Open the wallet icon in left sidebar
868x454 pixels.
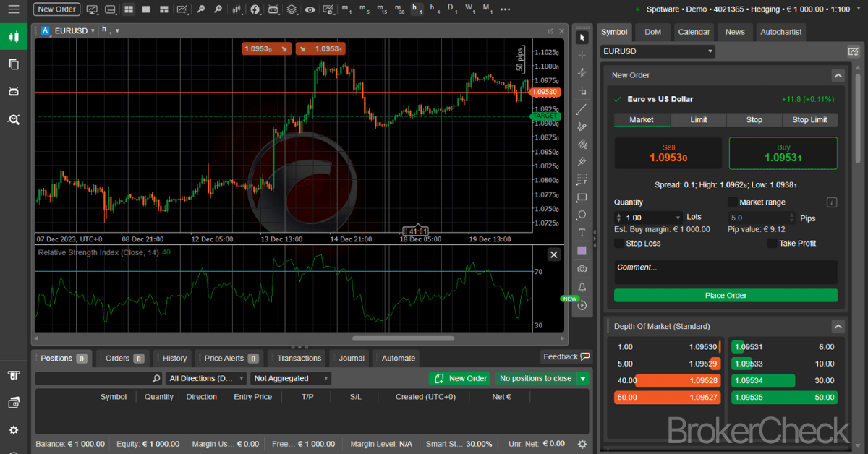pyautogui.click(x=13, y=403)
